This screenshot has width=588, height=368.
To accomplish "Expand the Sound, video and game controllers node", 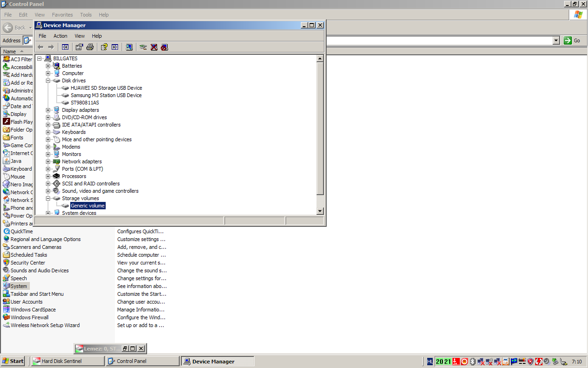I will coord(48,191).
